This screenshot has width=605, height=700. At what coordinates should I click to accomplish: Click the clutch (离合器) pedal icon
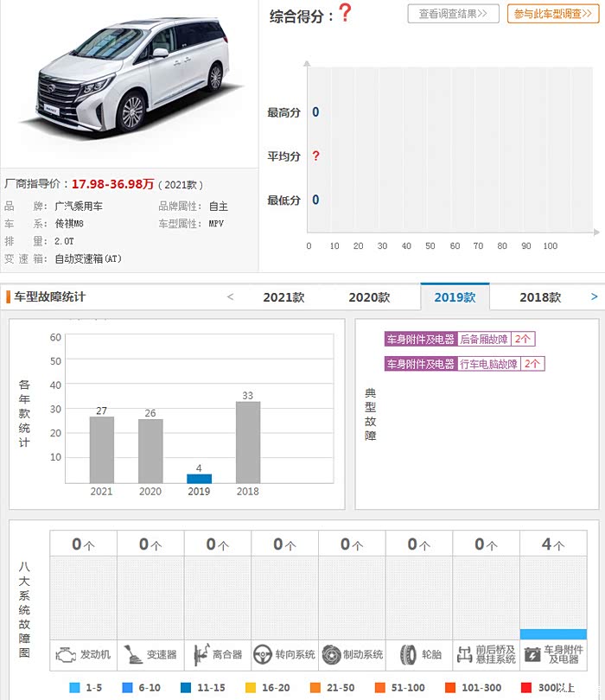click(x=200, y=654)
